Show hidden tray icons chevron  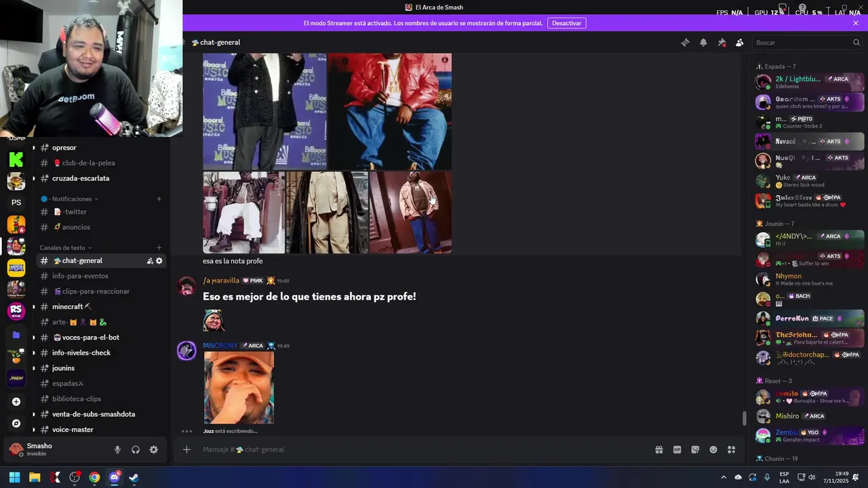coord(724,477)
